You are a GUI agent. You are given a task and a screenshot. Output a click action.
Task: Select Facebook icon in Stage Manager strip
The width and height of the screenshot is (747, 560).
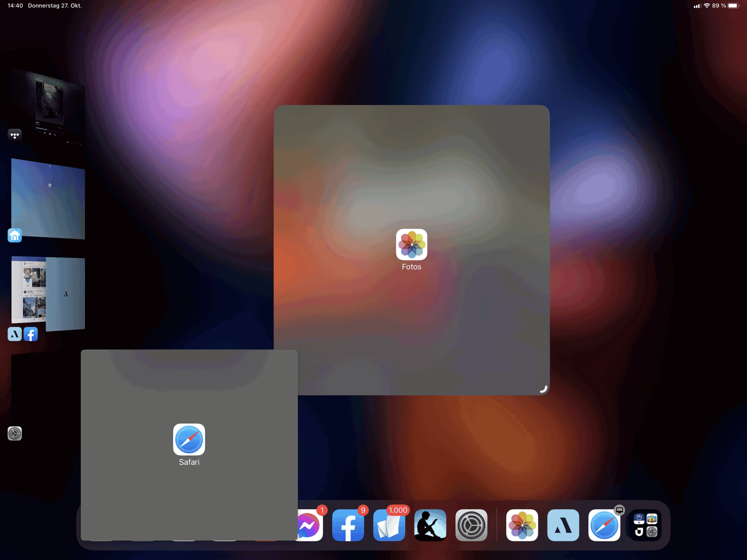(x=31, y=334)
